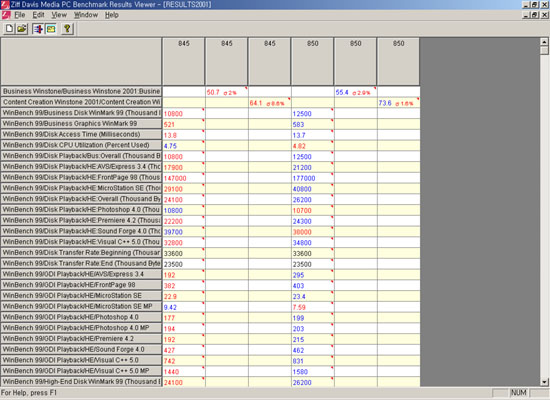
Task: Select Disk CPU Utilization row header
Action: (81, 145)
